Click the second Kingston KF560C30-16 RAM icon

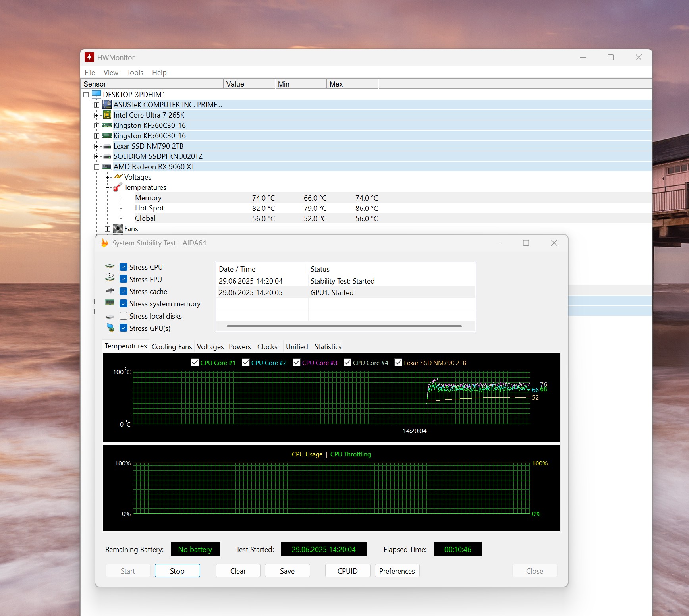click(x=107, y=135)
